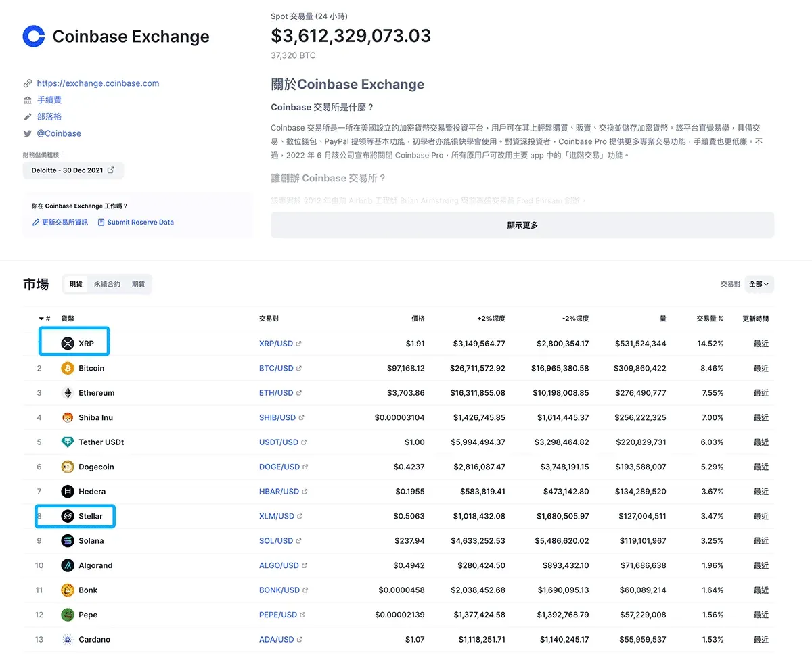Click the XRP coin icon
The height and width of the screenshot is (654, 812).
pyautogui.click(x=67, y=344)
